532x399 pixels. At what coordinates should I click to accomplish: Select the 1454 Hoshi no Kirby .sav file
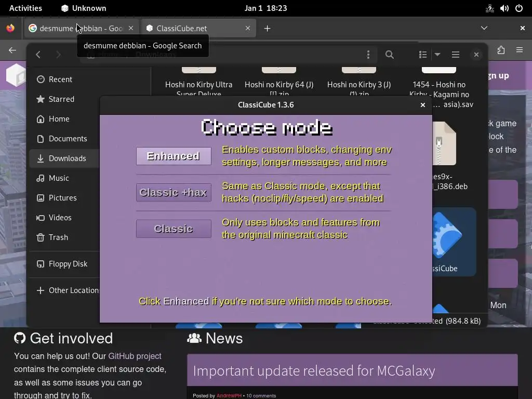click(439, 88)
